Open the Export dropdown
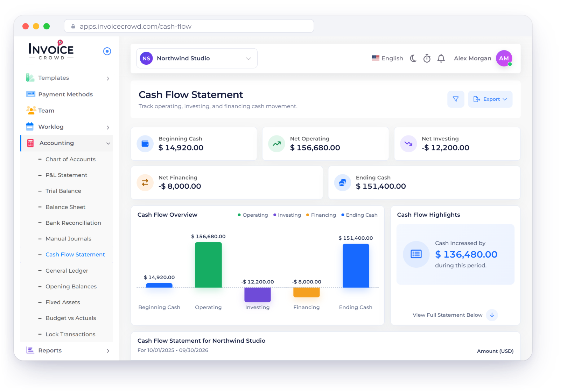588x392 pixels. click(490, 99)
